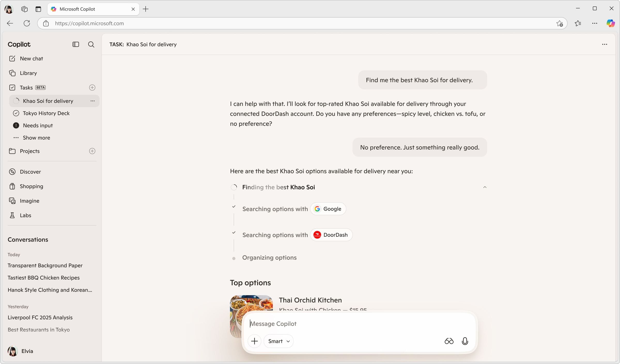Open the Smart mode dropdown
The height and width of the screenshot is (364, 620).
click(x=278, y=341)
